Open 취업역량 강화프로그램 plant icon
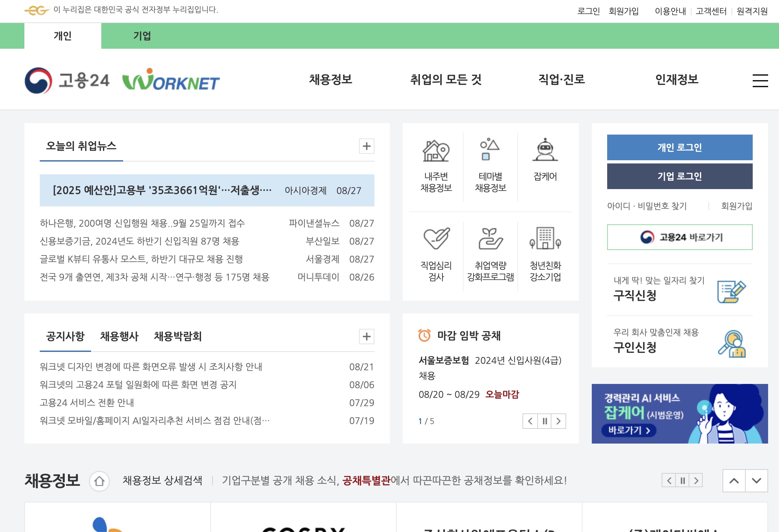Screen dimensions: 779x532 (x=490, y=238)
